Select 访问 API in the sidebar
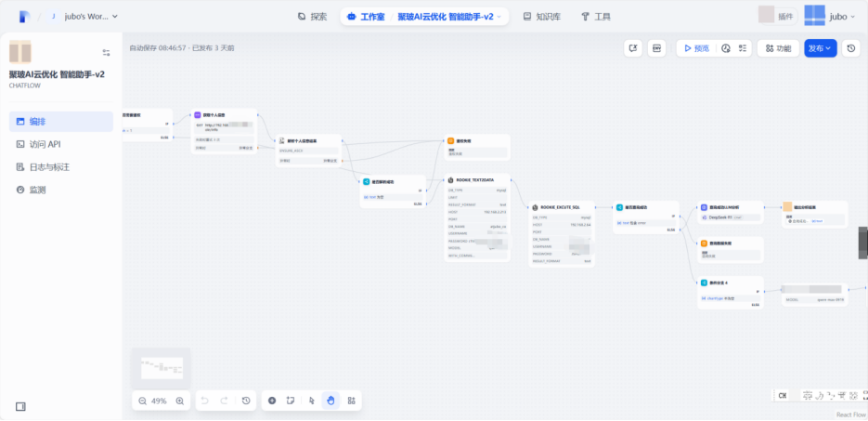 click(x=45, y=144)
